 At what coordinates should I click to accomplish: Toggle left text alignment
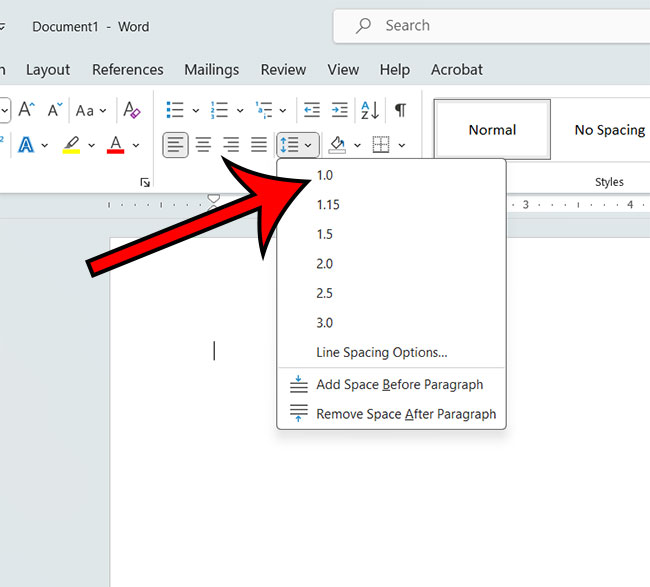tap(175, 145)
